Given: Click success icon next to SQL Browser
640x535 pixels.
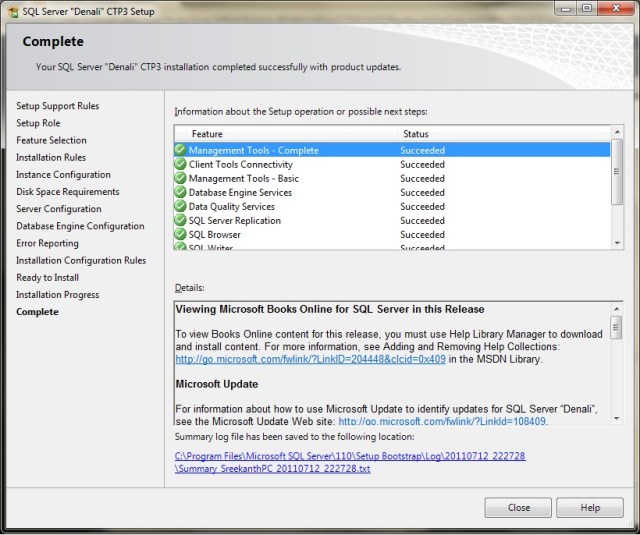Looking at the screenshot, I should (180, 234).
